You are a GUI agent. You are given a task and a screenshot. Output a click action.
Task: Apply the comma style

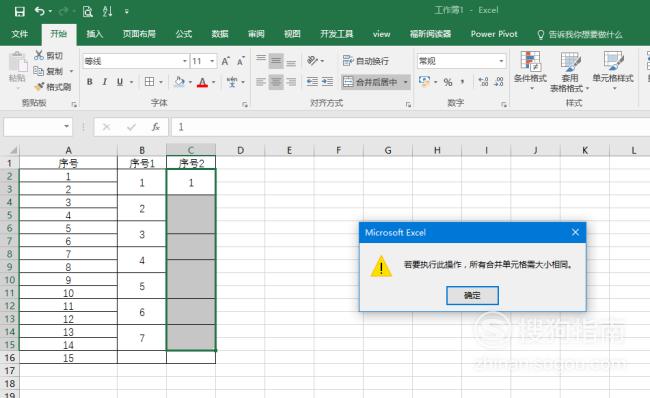pos(463,82)
